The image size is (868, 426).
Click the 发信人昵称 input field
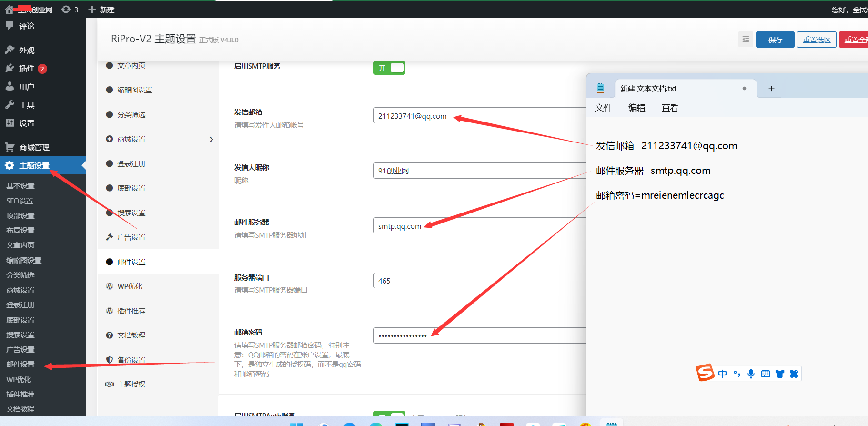click(x=480, y=171)
